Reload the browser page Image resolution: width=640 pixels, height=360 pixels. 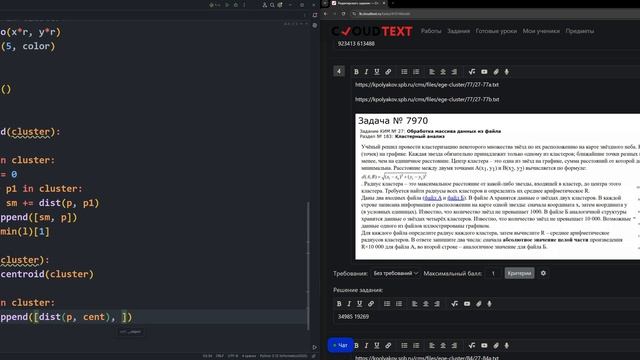[x=343, y=14]
